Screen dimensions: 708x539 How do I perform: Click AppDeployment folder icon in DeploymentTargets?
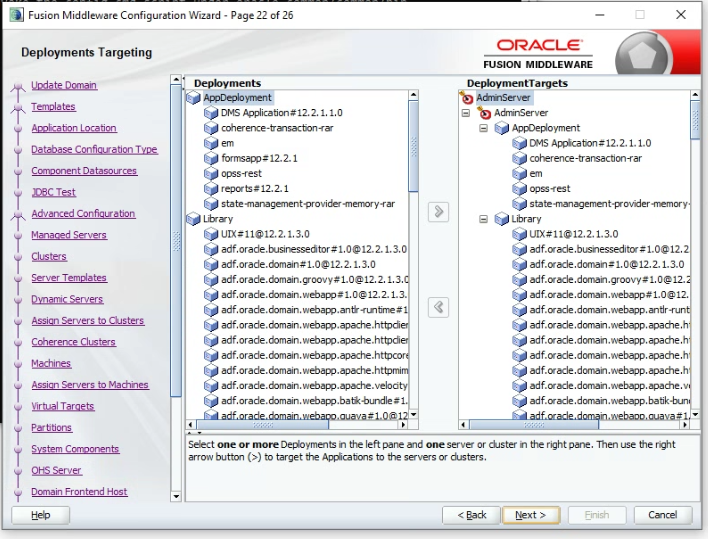(x=502, y=128)
